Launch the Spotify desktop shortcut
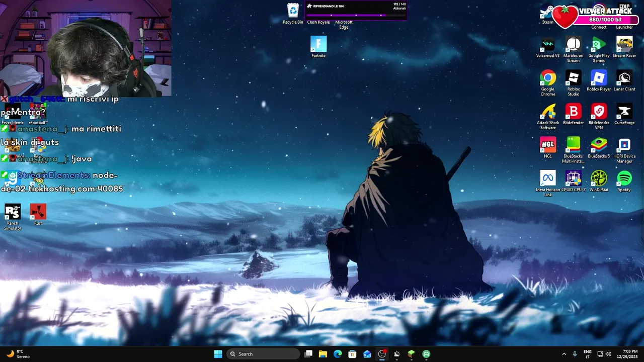This screenshot has width=644, height=362. click(x=624, y=181)
